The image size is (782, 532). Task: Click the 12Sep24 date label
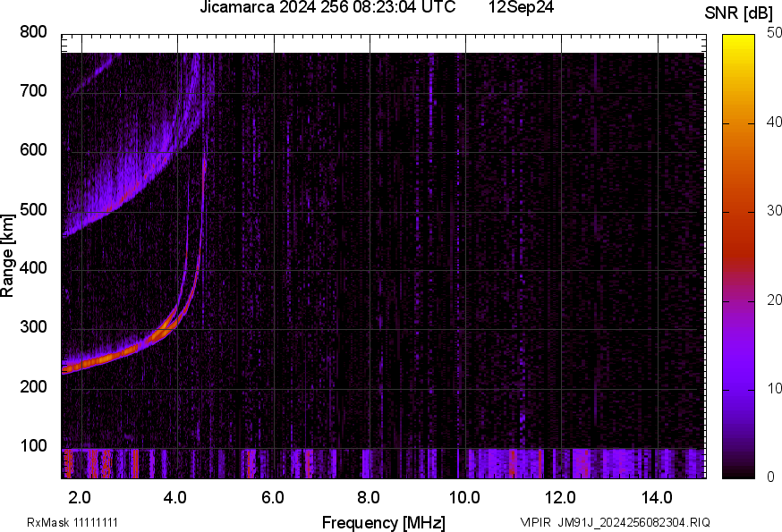tap(521, 8)
